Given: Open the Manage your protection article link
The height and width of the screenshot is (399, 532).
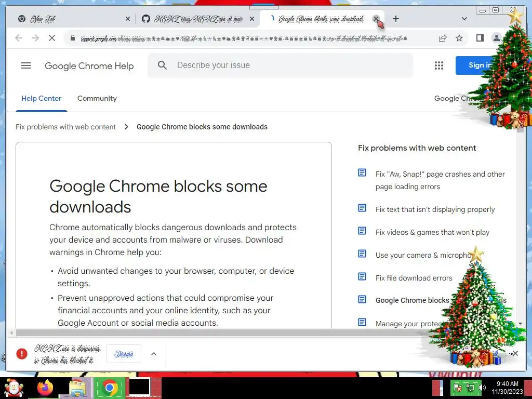Looking at the screenshot, I should tap(408, 324).
